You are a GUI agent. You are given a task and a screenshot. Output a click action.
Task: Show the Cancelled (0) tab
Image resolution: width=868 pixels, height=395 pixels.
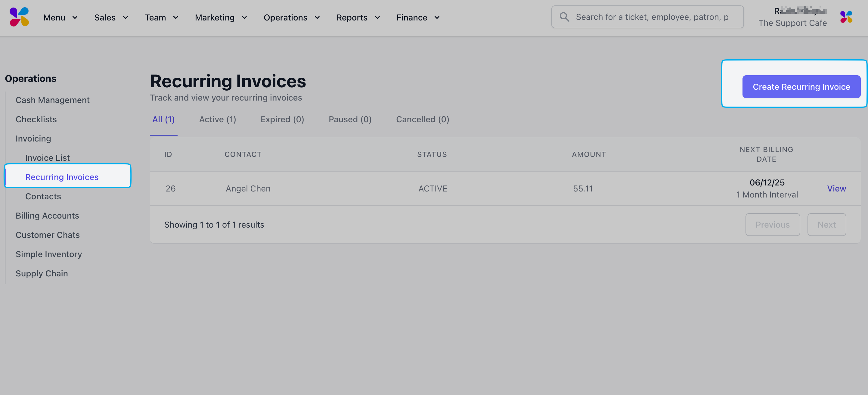pos(422,119)
